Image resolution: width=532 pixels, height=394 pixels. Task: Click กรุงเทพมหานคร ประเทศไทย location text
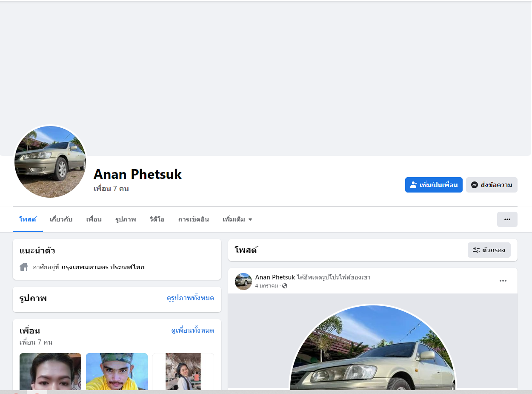tap(103, 267)
